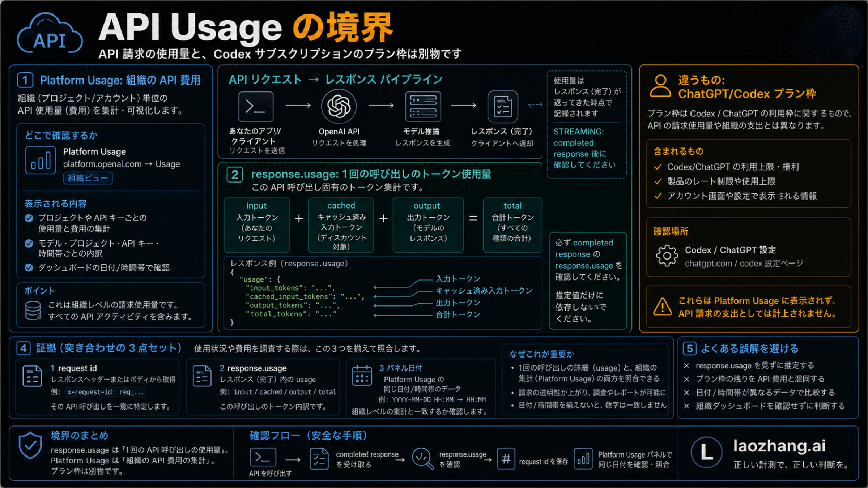Click the YYYY-MM-DD HH:MM → HH:MM example text
This screenshot has height=488, width=868.
[439, 400]
